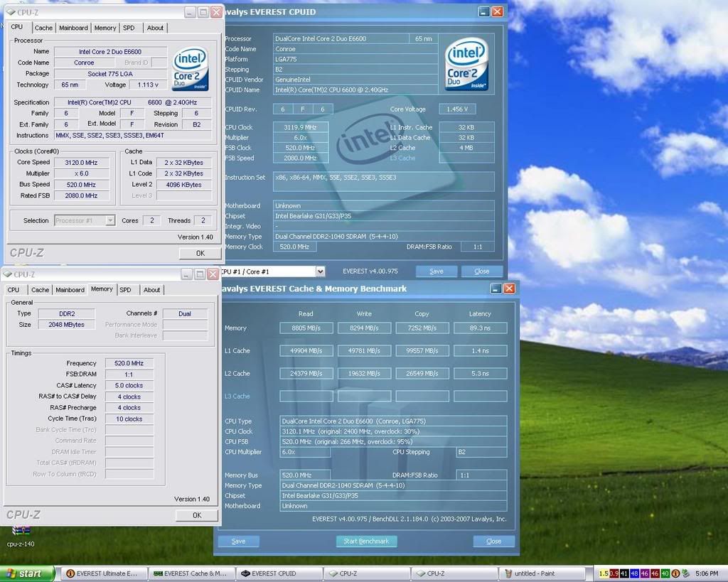
Task: Switch to EVEREST Cache & Memory taskbar item
Action: click(x=191, y=573)
